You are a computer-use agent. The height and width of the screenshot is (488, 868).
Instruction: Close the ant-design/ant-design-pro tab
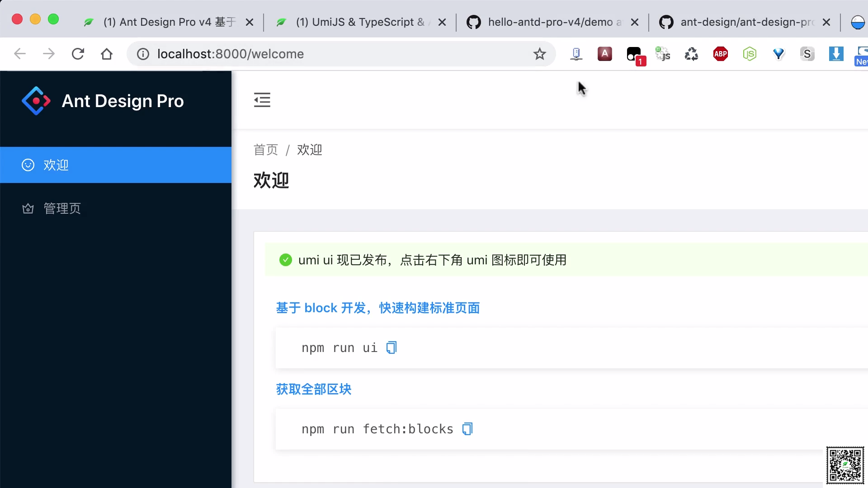coord(826,22)
